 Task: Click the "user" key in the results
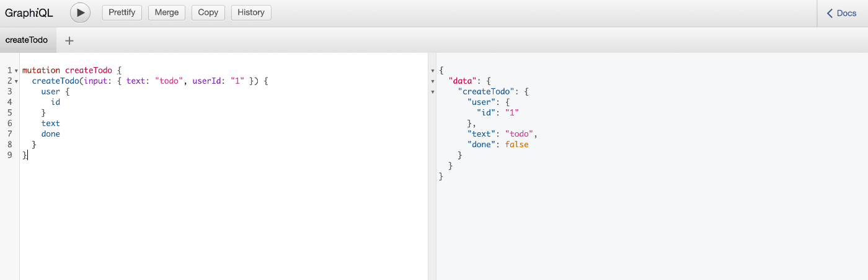point(482,102)
